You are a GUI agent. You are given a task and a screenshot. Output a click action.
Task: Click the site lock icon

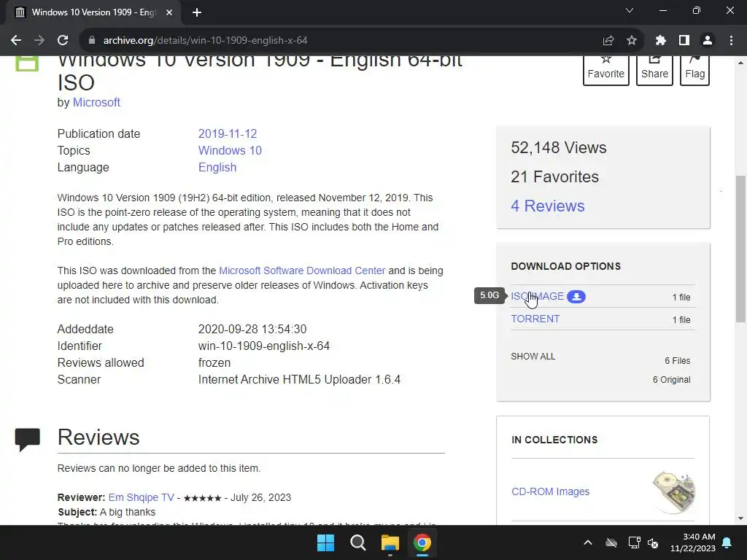pyautogui.click(x=92, y=41)
